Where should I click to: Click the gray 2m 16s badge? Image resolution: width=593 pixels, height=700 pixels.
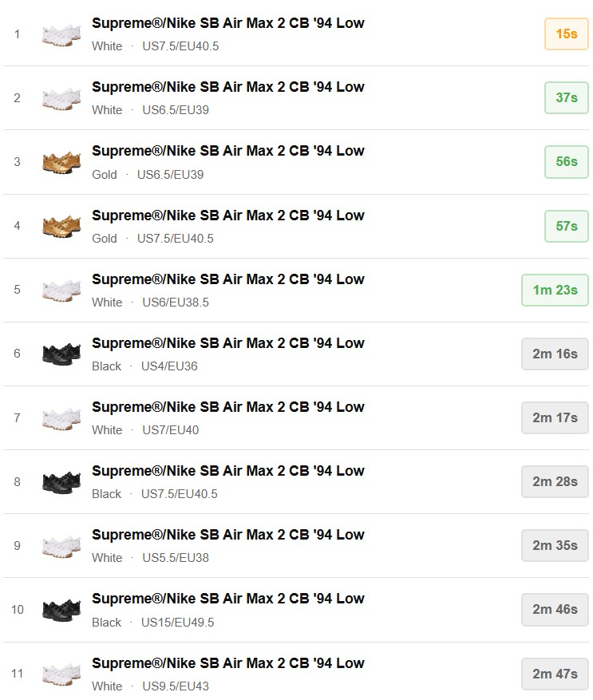[555, 354]
